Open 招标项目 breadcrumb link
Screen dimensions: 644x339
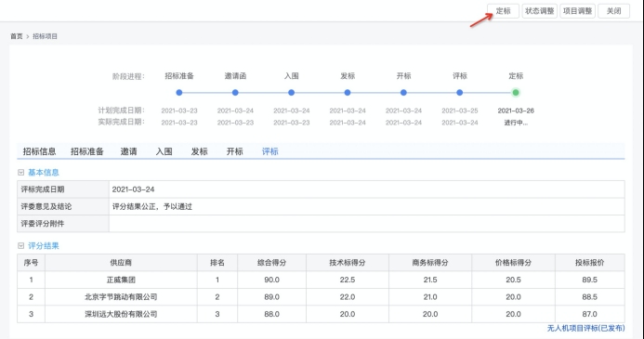pos(45,36)
